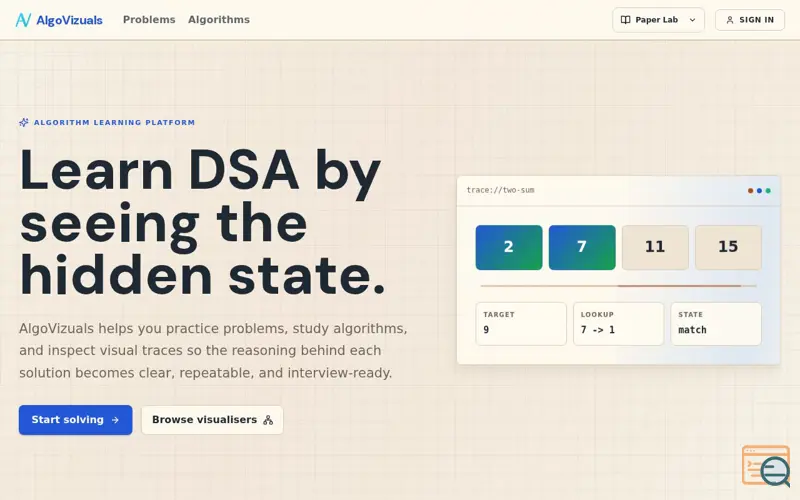Screen dimensions: 800x500
Task: Select the array cell showing 7
Action: [582, 247]
